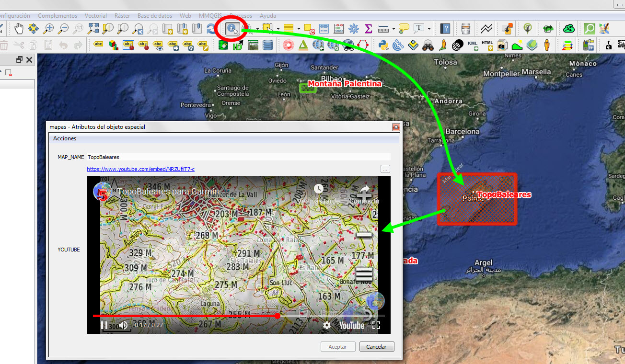Open Layer Labeling Options abc icon
The width and height of the screenshot is (625, 364).
[x=99, y=45]
